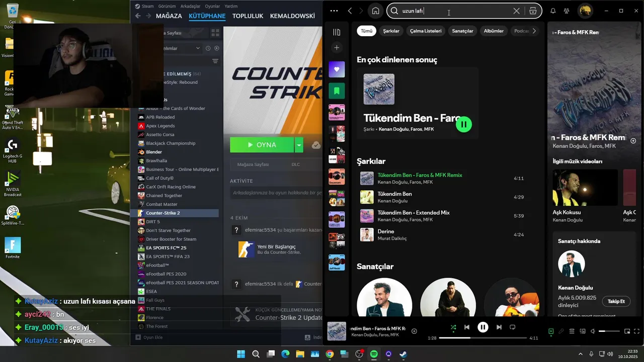644x362 pixels.
Task: Open the Spotify three-dot menu
Action: 334,11
